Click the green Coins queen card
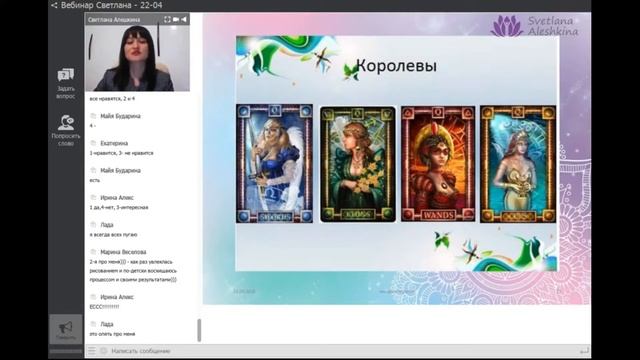The height and width of the screenshot is (360, 640). [358, 164]
